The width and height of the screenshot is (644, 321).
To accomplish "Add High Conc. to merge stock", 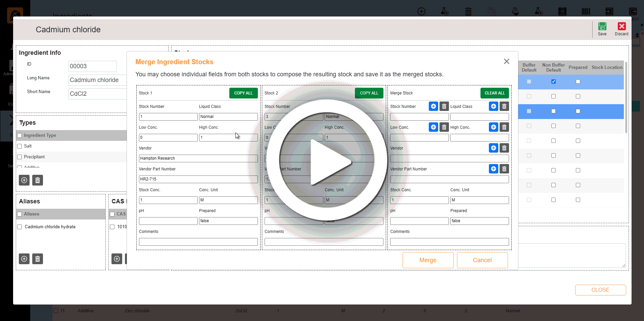I will click(x=493, y=127).
